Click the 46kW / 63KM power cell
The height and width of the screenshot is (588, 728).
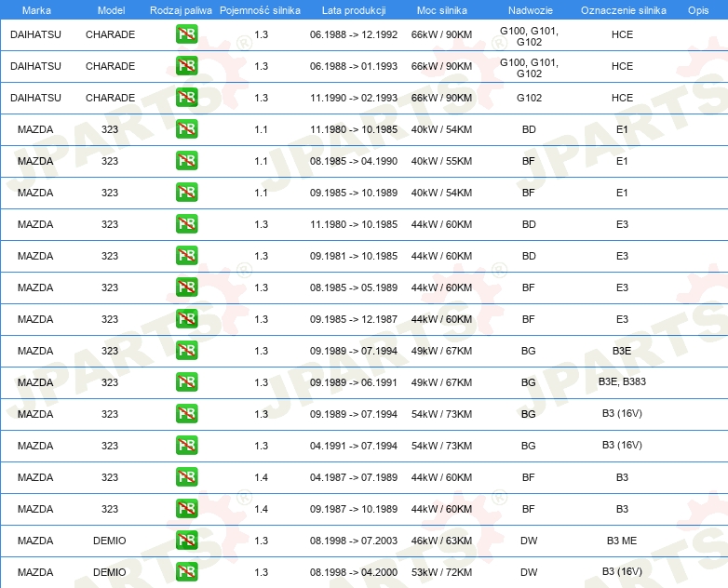pyautogui.click(x=441, y=541)
